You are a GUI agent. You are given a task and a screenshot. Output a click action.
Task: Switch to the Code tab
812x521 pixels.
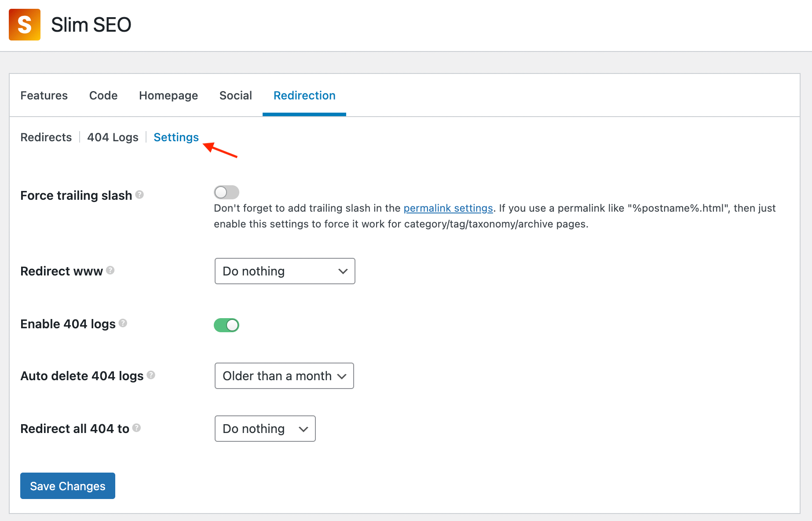tap(103, 95)
